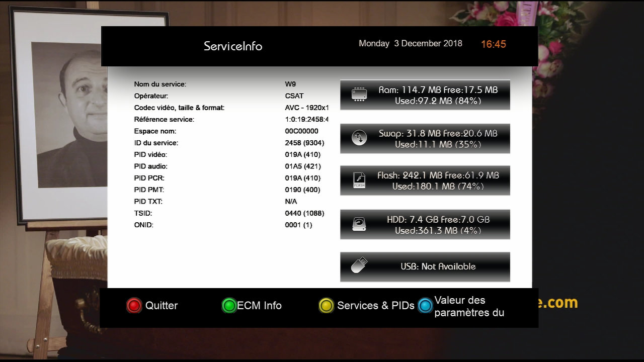Viewport: 644px width, 362px height.
Task: Click the ServiceInfo title
Action: [x=233, y=46]
